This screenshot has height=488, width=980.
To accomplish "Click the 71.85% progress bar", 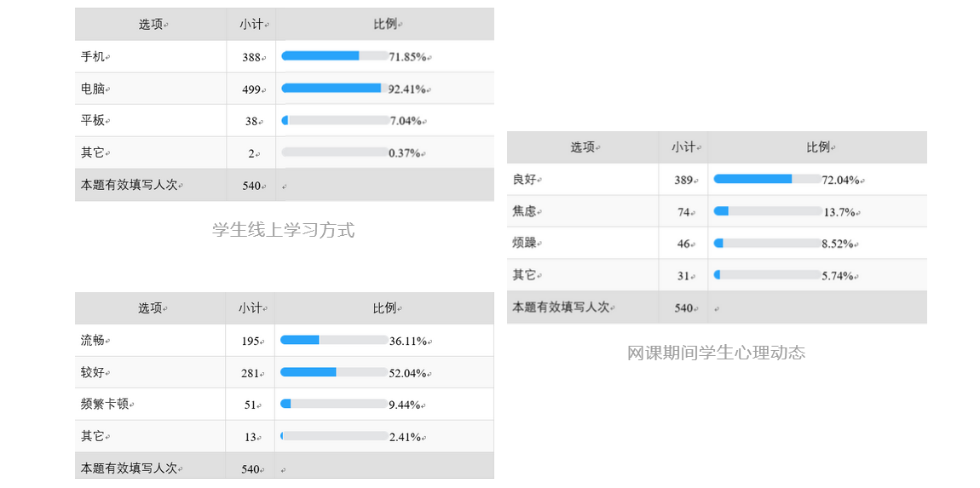I will [334, 56].
